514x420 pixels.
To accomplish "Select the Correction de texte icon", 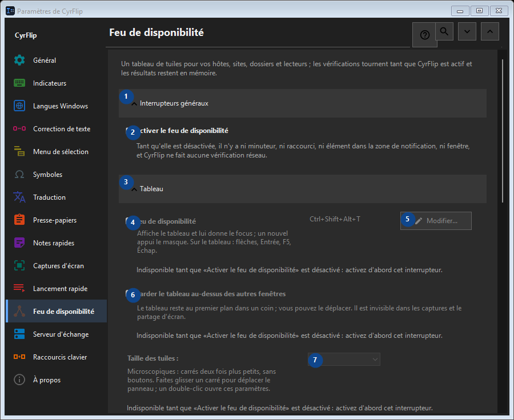I will tap(19, 129).
